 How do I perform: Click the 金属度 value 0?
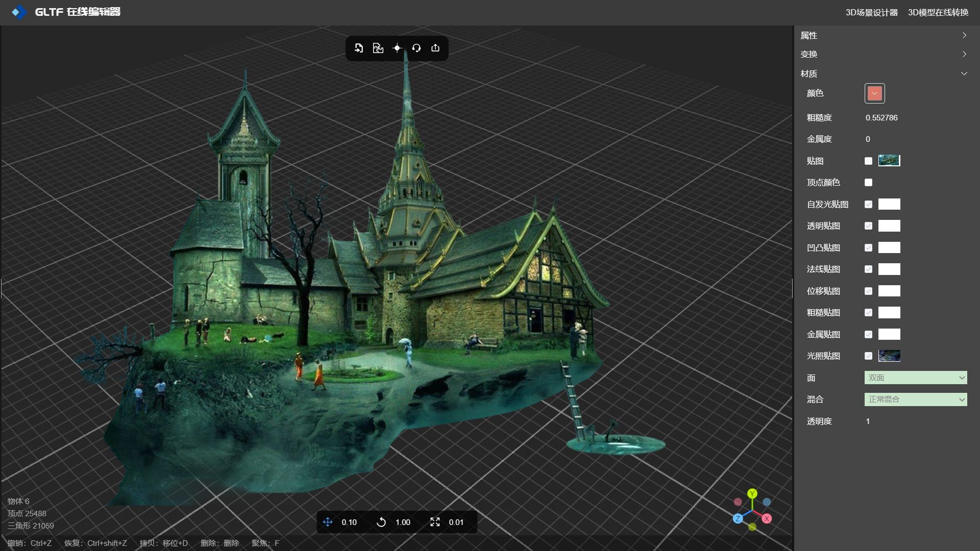pos(868,139)
